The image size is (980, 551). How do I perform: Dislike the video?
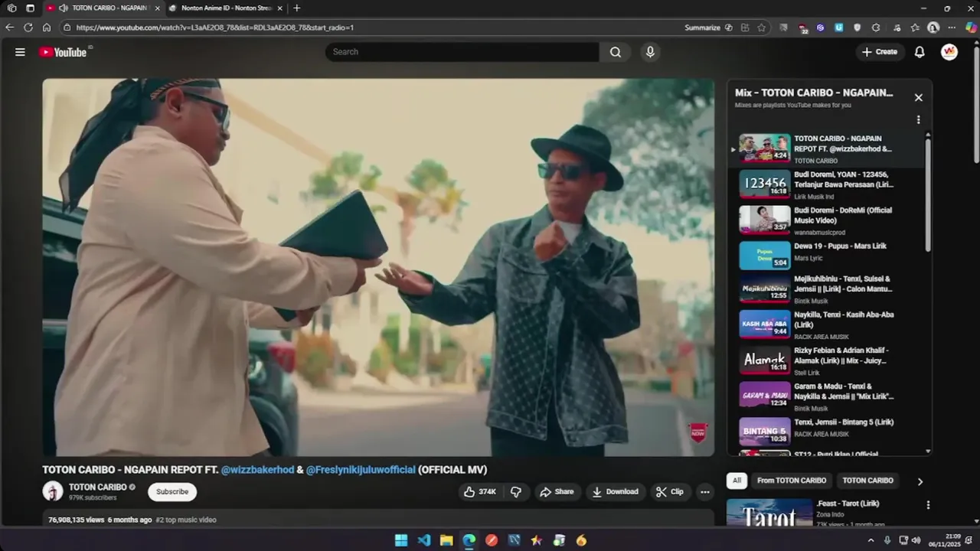click(516, 492)
